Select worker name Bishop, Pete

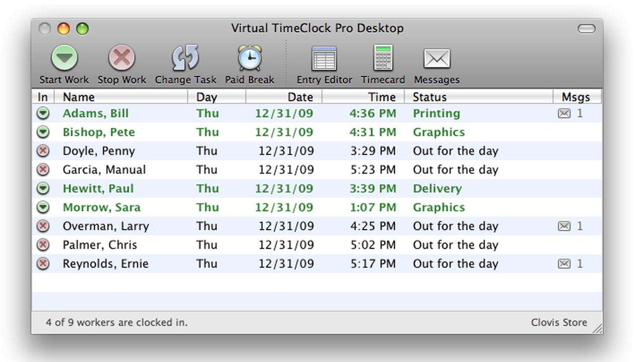coord(99,132)
